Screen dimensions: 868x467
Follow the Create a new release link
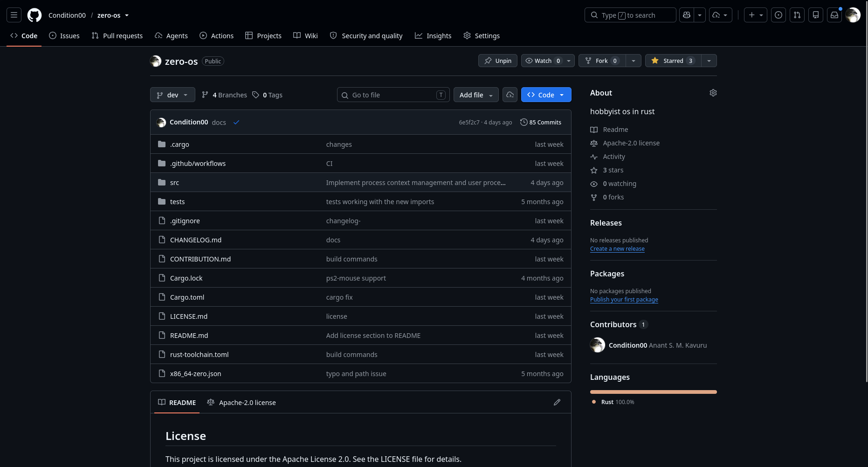(x=617, y=249)
